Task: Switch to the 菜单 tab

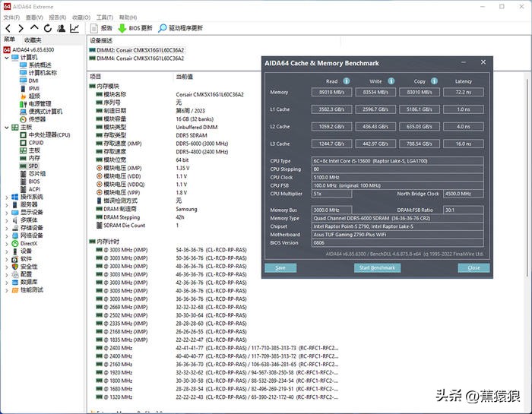Action: [9, 40]
